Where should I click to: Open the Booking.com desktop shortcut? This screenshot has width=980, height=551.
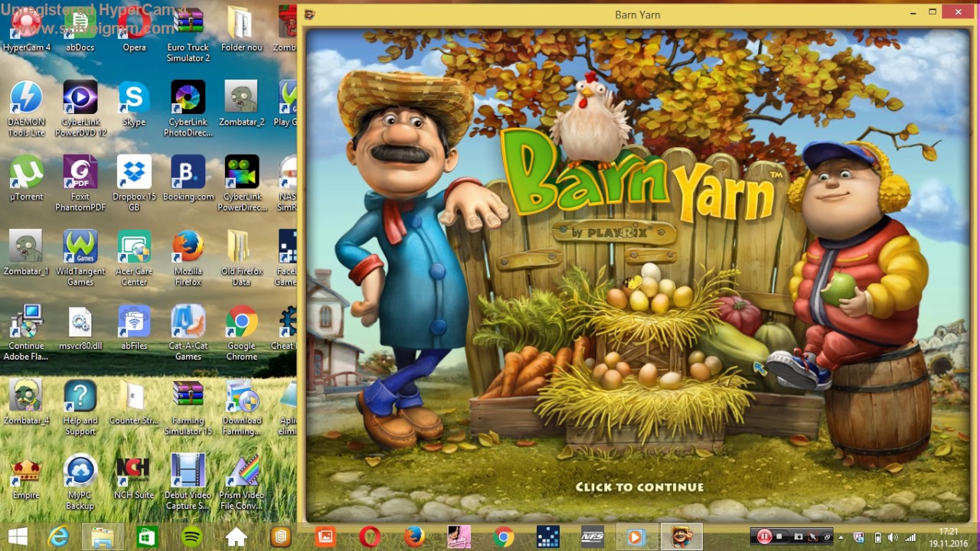coord(188,178)
